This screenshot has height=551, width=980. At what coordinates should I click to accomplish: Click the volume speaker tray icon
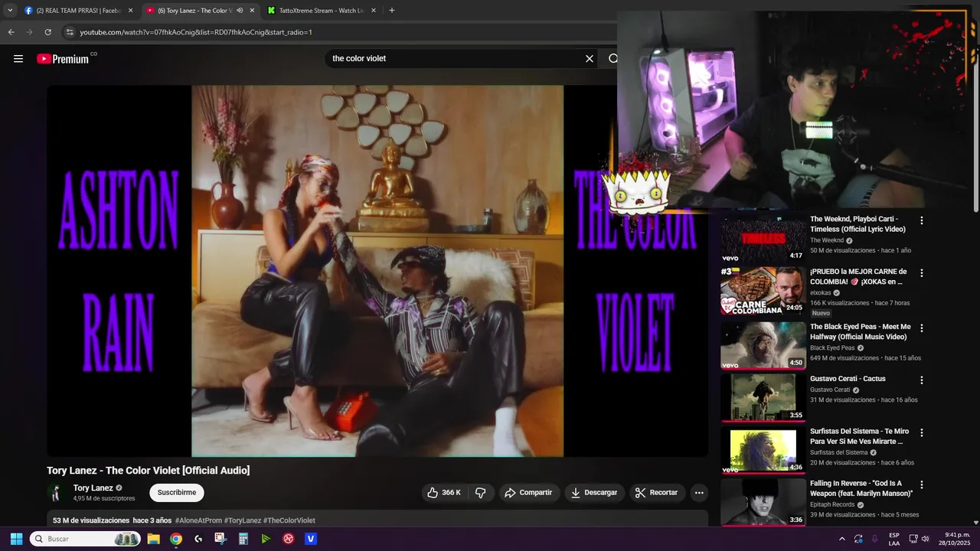[926, 539]
